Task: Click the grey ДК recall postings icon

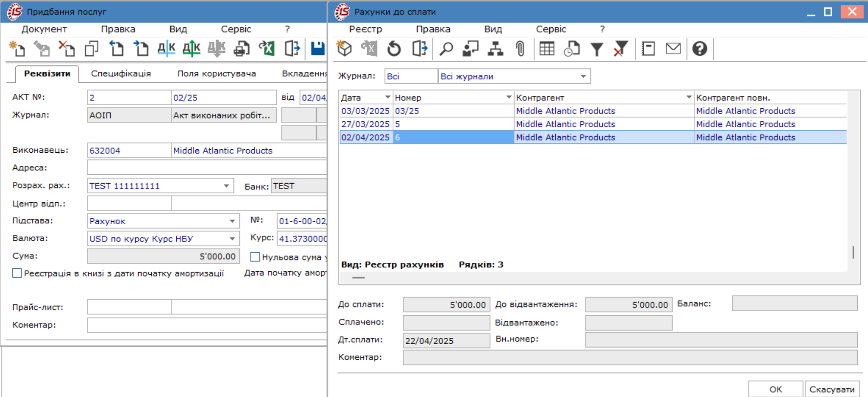Action: click(x=216, y=48)
